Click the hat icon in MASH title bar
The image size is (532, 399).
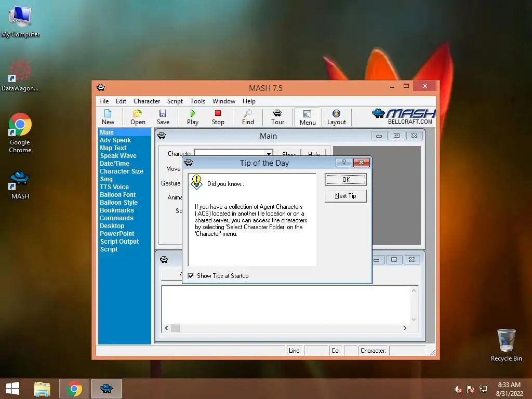click(x=101, y=88)
